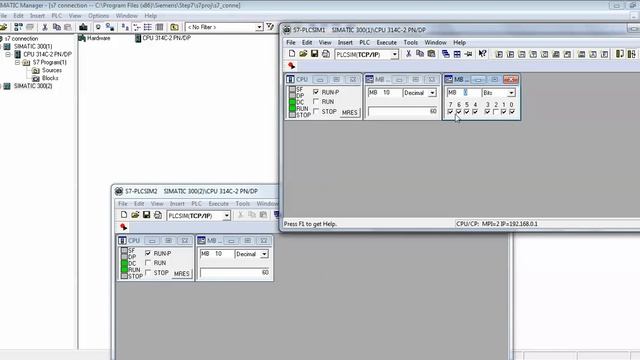Open Bits format dropdown in S7-PLCSIM1
The image size is (640, 360).
(x=511, y=93)
